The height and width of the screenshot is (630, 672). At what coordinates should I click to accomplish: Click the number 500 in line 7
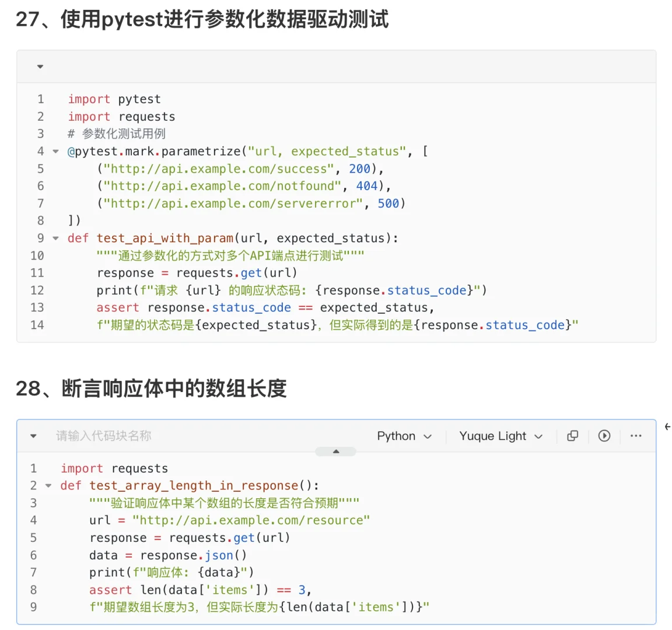click(388, 204)
